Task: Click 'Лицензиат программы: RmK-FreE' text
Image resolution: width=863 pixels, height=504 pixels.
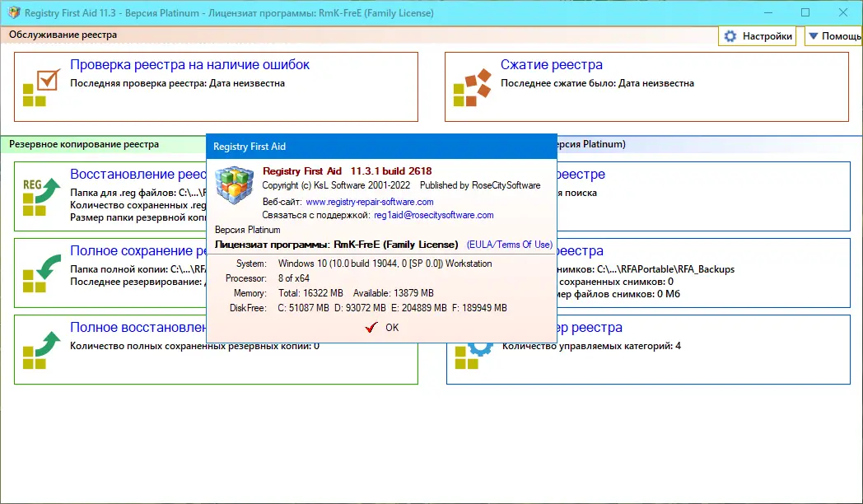Action: pyautogui.click(x=297, y=245)
